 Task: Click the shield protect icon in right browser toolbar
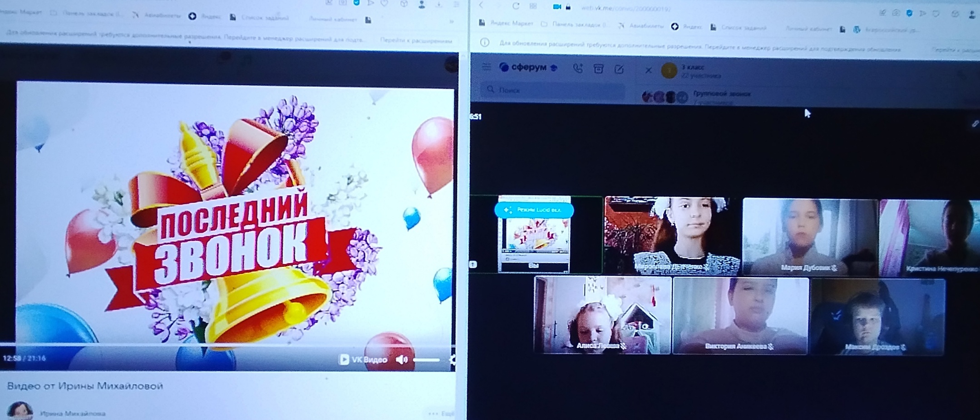click(909, 14)
